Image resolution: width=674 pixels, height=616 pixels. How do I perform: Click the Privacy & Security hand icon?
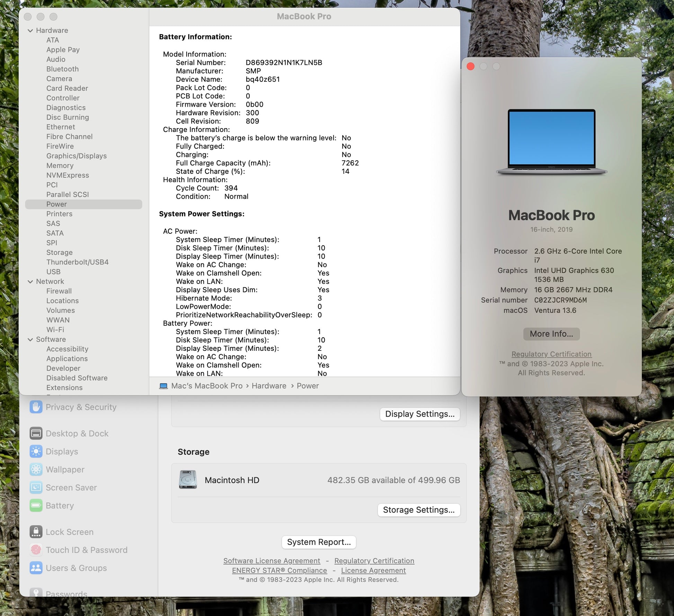coord(36,407)
